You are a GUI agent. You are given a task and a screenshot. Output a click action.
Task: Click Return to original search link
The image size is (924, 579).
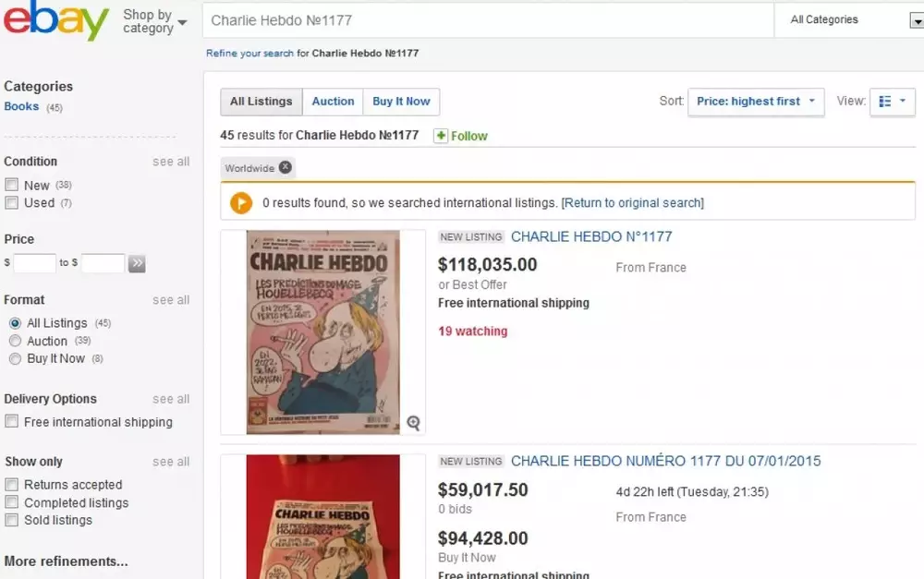click(632, 202)
